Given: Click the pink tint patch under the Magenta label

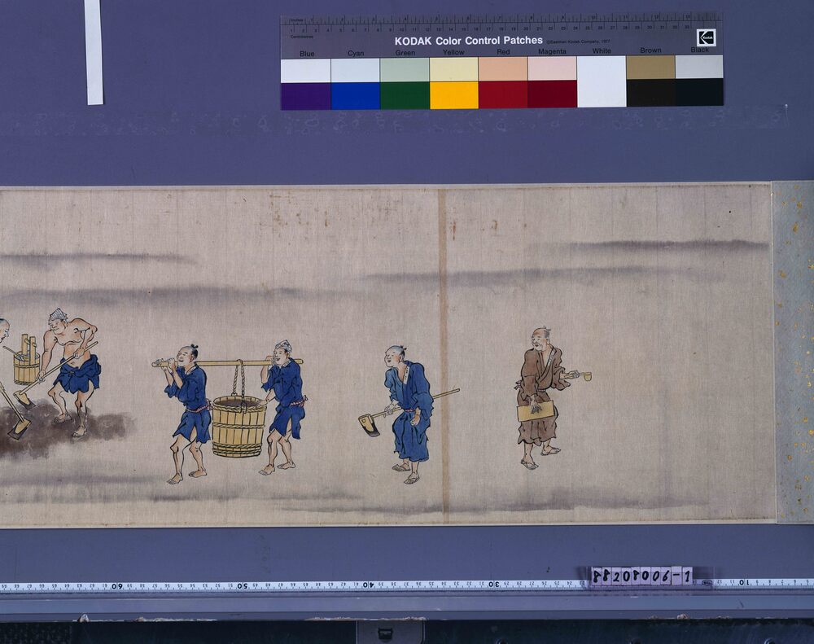Looking at the screenshot, I should [x=553, y=68].
